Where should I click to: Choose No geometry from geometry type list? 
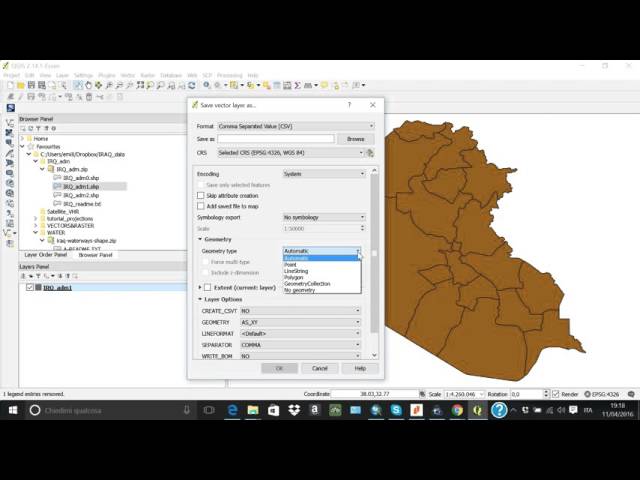click(322, 290)
